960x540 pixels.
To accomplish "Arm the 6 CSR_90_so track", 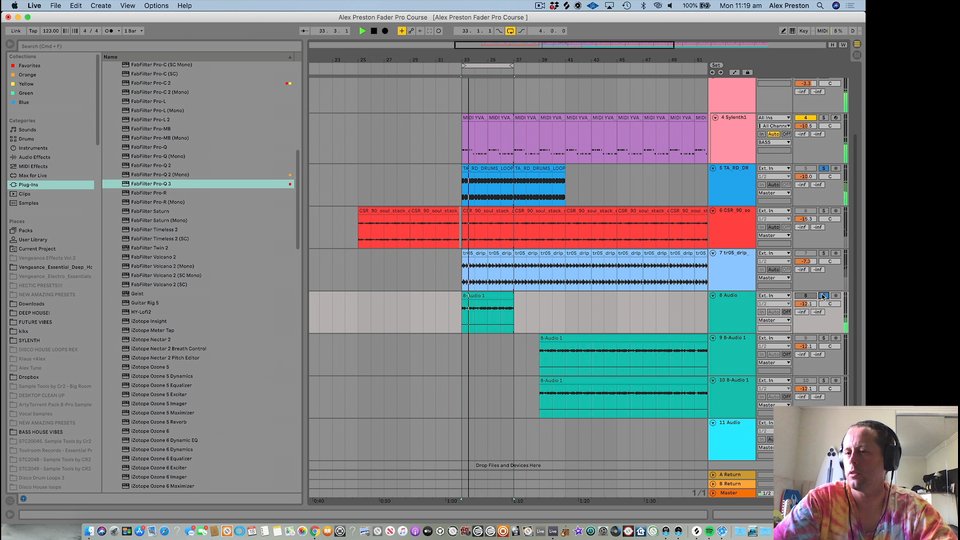I will 836,211.
